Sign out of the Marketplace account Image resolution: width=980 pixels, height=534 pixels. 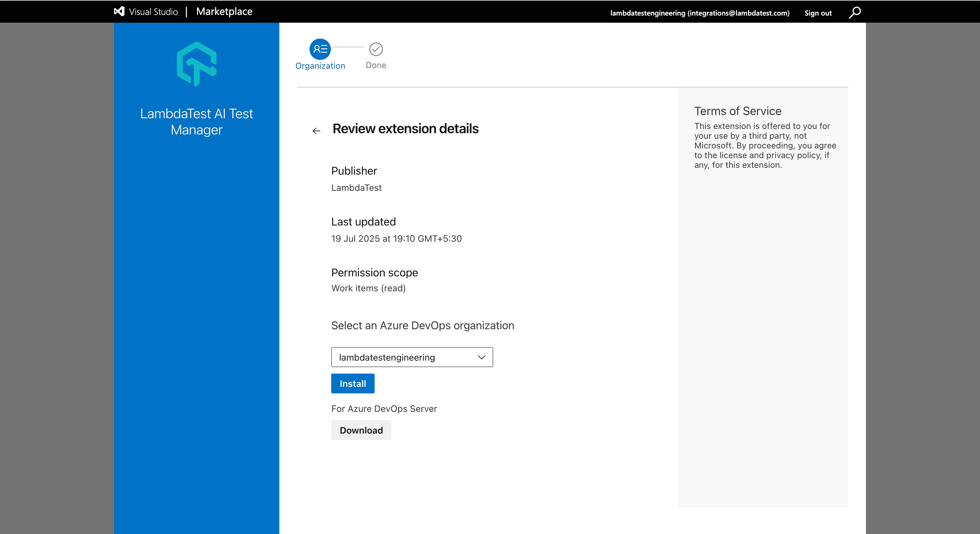pos(818,13)
